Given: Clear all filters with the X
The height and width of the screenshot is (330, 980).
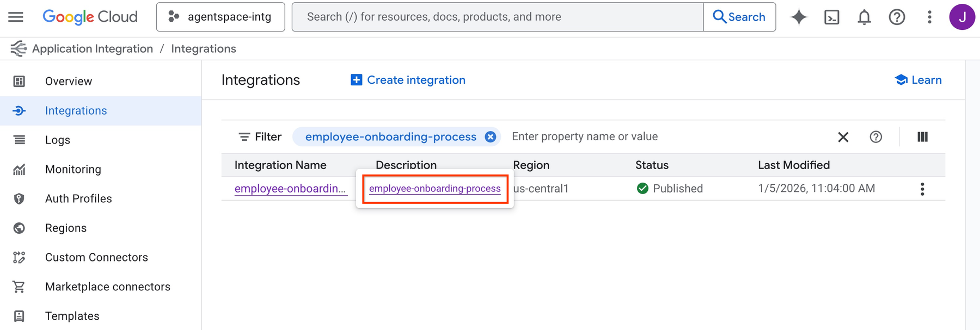Looking at the screenshot, I should click(843, 137).
